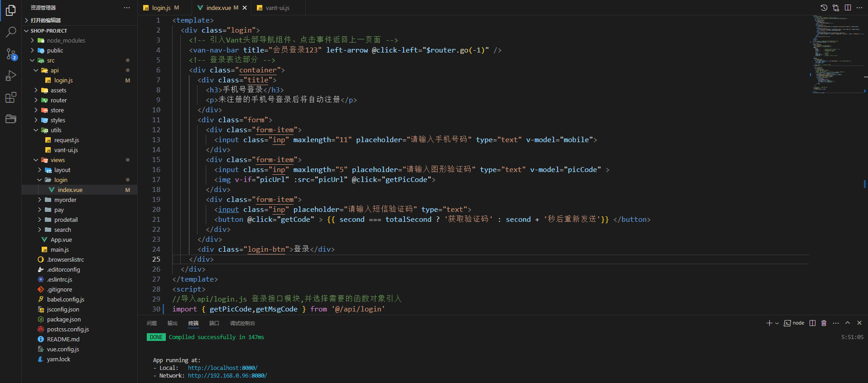
Task: Expand the styles folder
Action: coord(79,120)
